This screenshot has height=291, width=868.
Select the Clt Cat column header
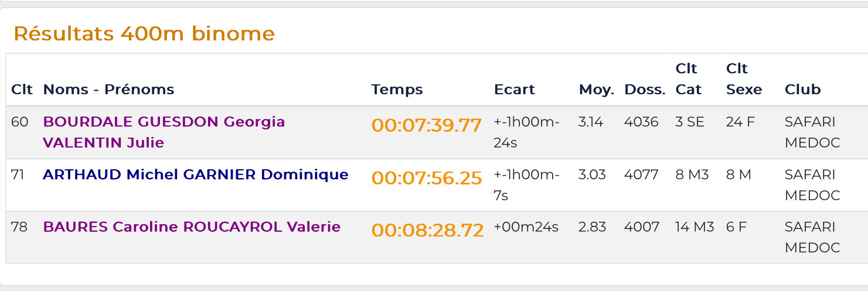[x=688, y=79]
